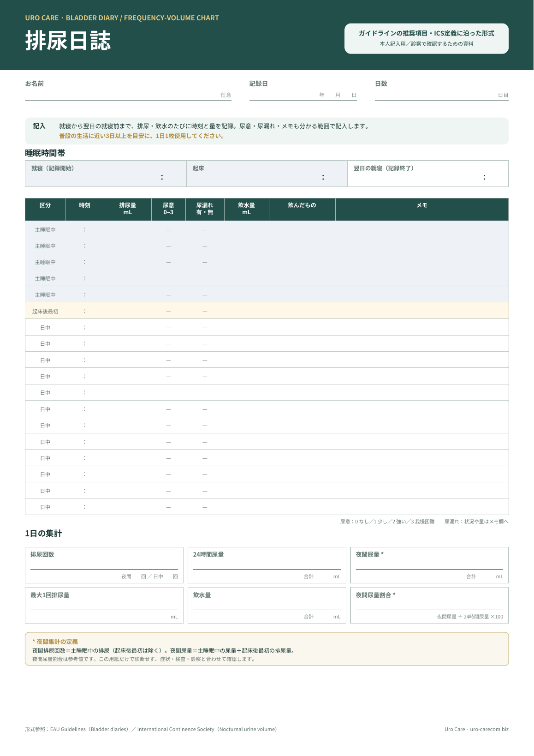Click the orange 3日以上を目安に instruction text

[x=142, y=136]
